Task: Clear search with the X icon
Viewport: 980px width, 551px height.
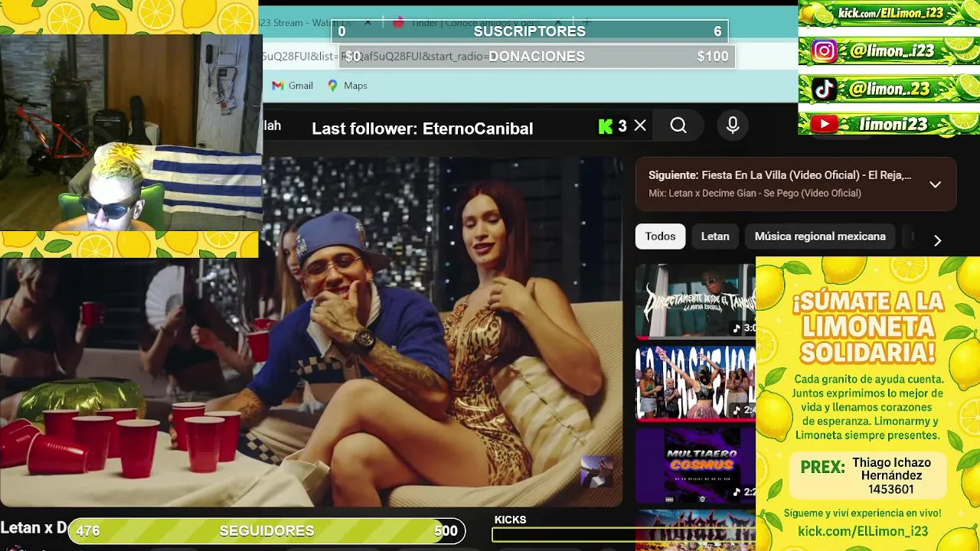Action: tap(640, 126)
